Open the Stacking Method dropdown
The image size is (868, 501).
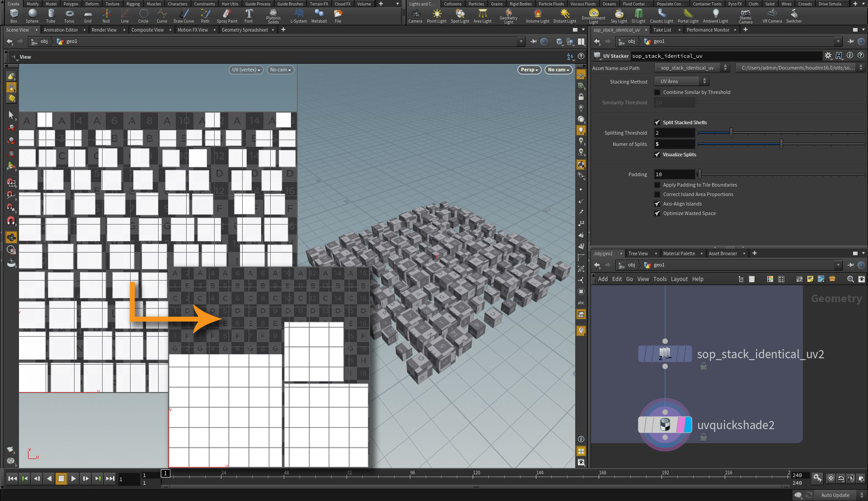point(681,81)
